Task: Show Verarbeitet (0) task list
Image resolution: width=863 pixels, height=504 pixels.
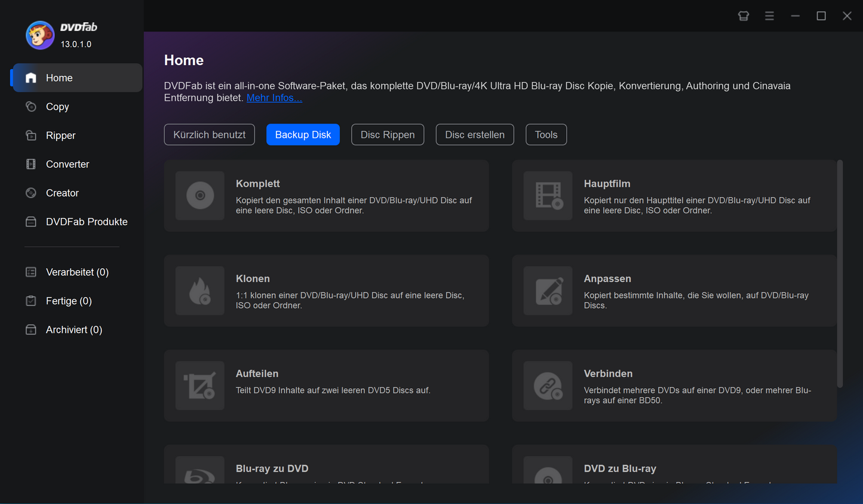Action: click(76, 272)
